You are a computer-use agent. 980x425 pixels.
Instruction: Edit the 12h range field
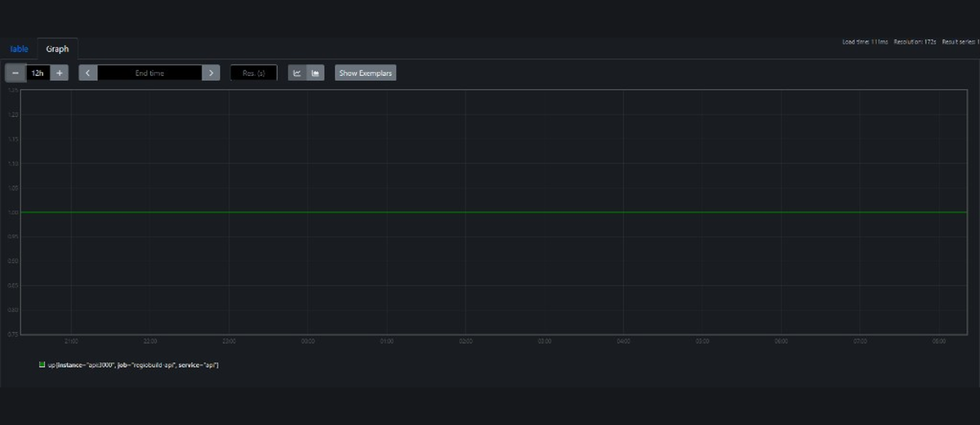coord(38,73)
